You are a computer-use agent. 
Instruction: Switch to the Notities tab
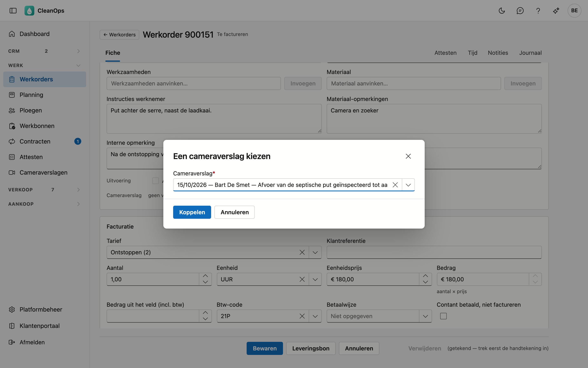click(498, 53)
